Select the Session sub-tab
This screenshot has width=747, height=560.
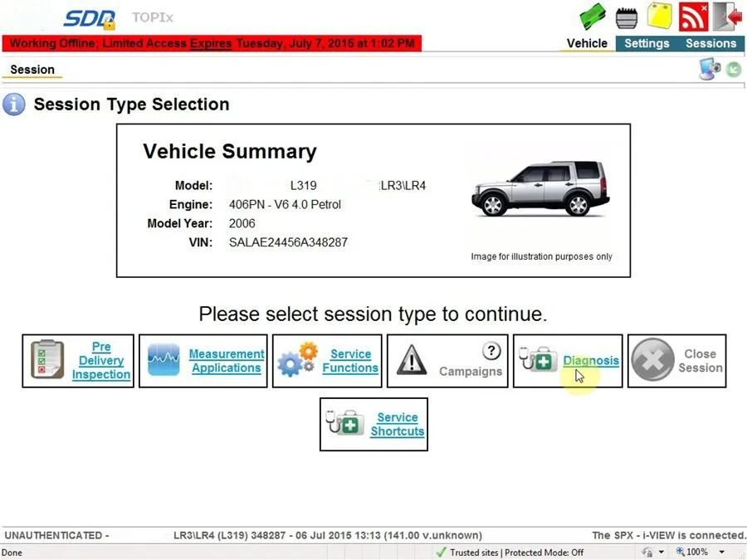tap(32, 70)
